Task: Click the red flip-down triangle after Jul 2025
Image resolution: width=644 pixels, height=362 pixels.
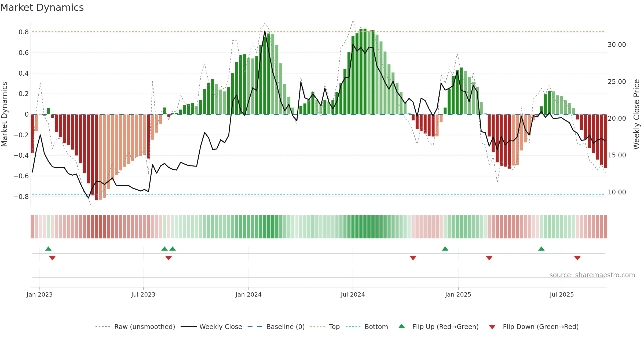Action: coord(577,258)
